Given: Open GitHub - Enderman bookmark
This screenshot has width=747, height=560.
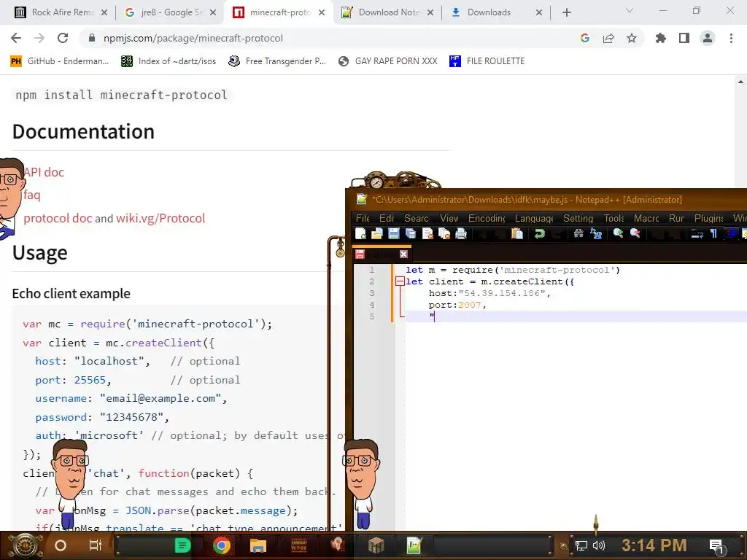Looking at the screenshot, I should 60,61.
